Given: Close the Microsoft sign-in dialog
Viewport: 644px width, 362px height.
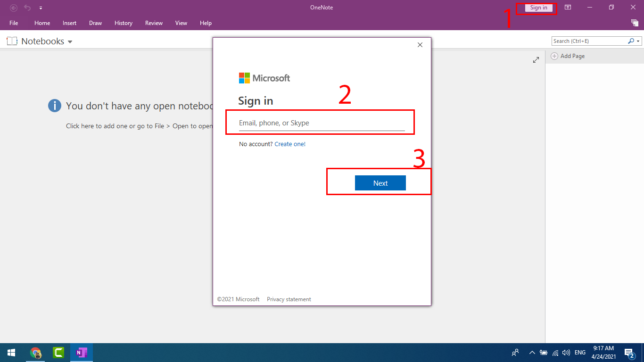Looking at the screenshot, I should (x=420, y=45).
